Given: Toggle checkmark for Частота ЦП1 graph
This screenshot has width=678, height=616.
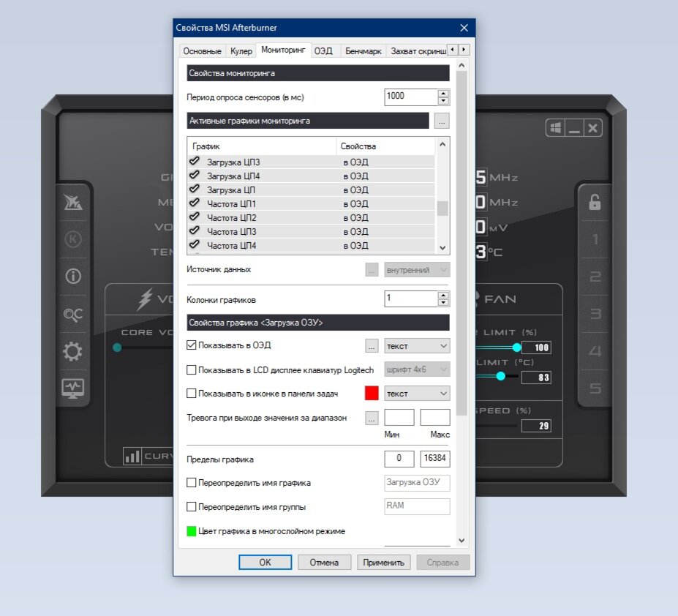Looking at the screenshot, I should pos(195,203).
